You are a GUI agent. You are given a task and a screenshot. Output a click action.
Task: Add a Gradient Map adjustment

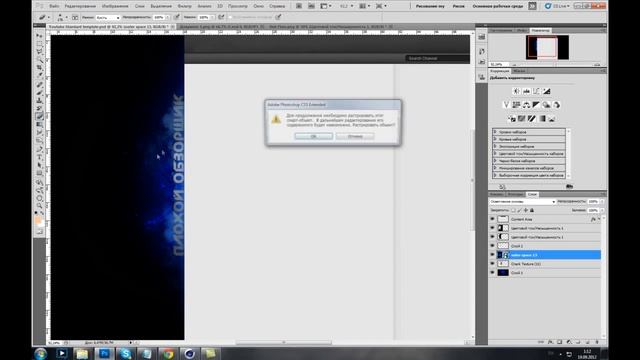(x=542, y=119)
